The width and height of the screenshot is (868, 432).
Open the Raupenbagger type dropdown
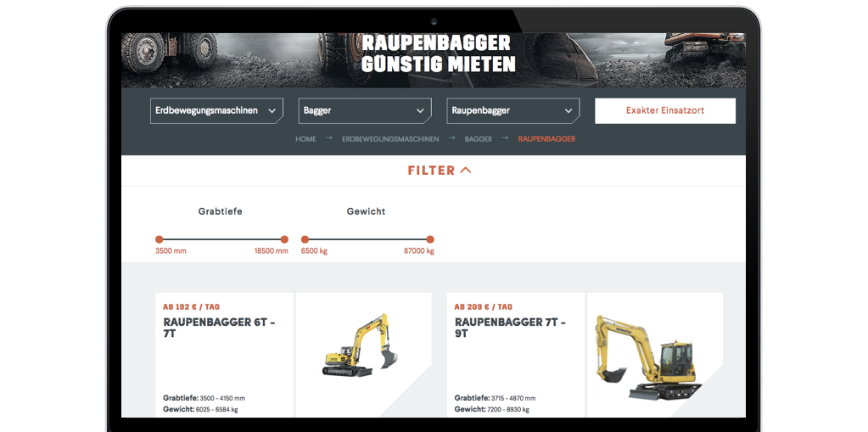pos(513,111)
